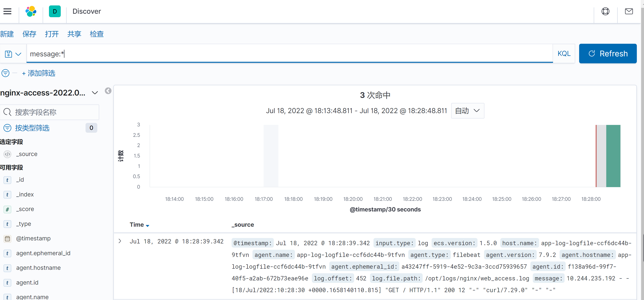The image size is (644, 300).
Task: Click the + 添加筛选 link
Action: point(39,73)
